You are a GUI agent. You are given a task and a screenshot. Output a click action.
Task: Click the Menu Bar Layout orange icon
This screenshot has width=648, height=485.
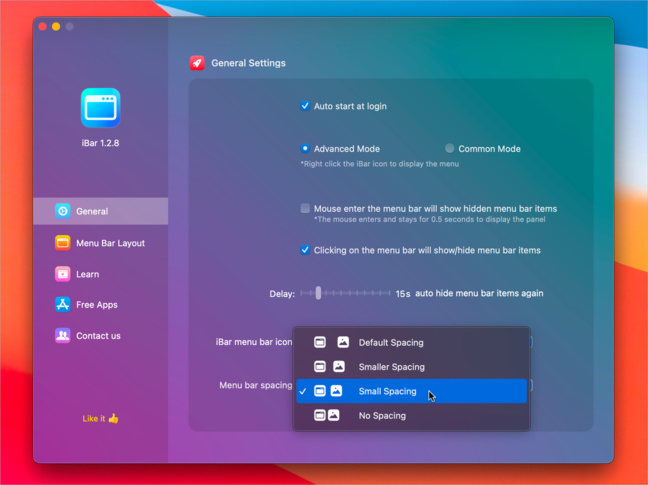coord(63,243)
